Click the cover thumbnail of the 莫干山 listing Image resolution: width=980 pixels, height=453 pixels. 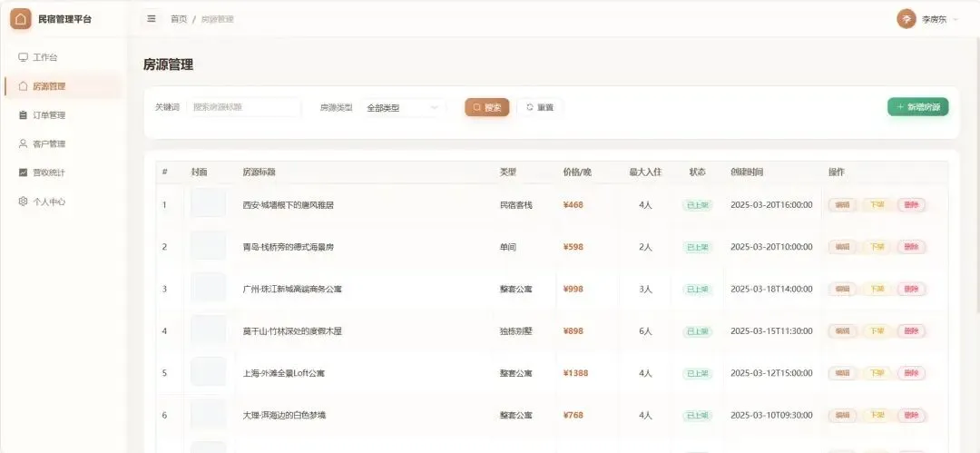tap(208, 330)
